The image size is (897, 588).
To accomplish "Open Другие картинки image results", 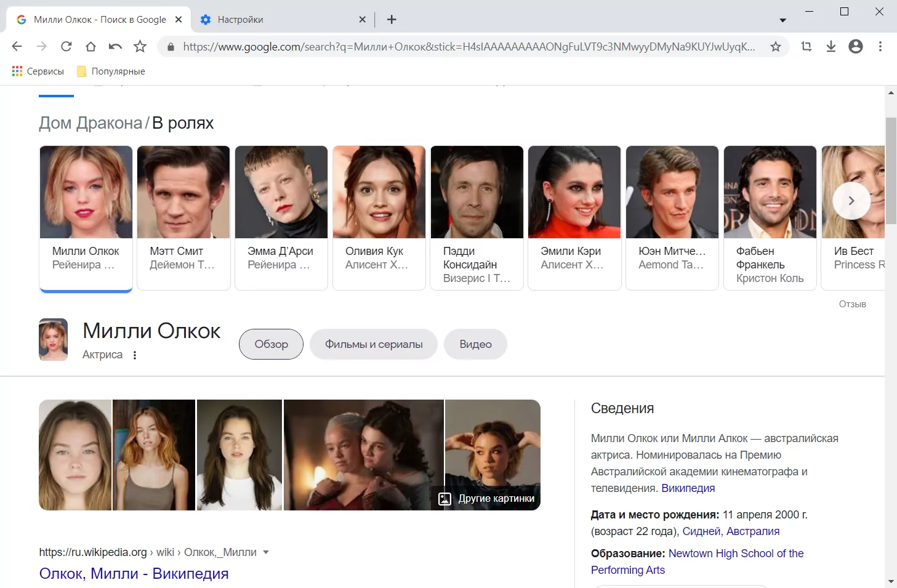I will point(486,499).
